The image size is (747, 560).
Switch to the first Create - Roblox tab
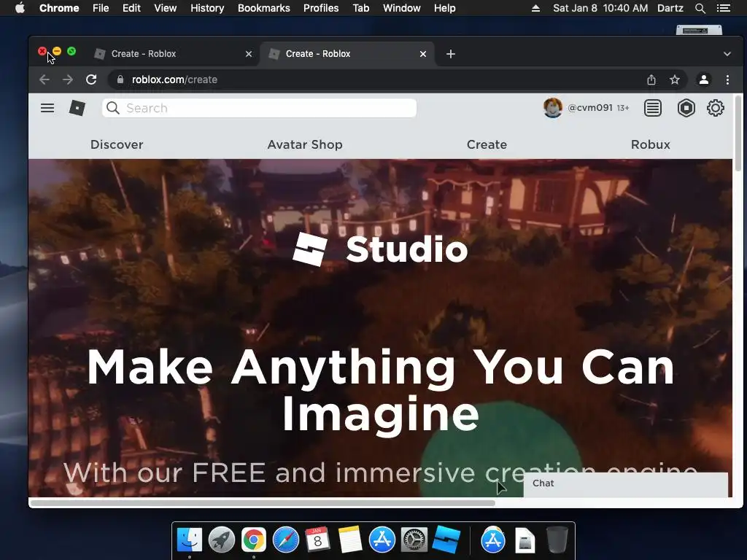point(173,54)
